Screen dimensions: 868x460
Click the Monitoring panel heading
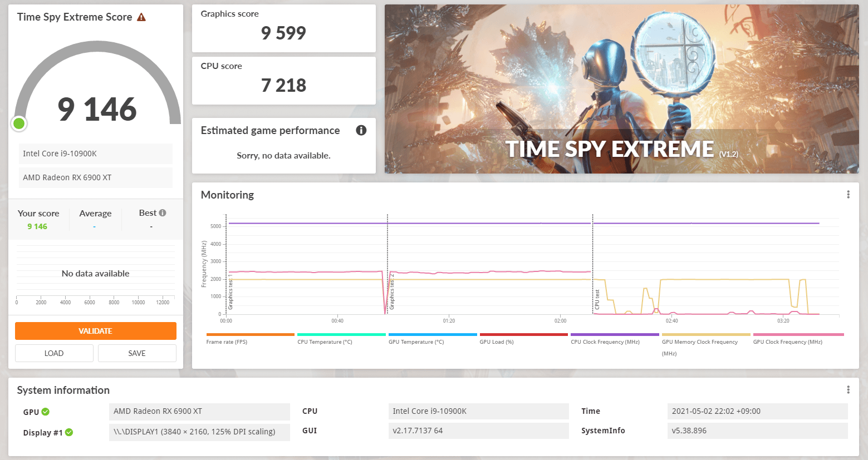pos(227,195)
